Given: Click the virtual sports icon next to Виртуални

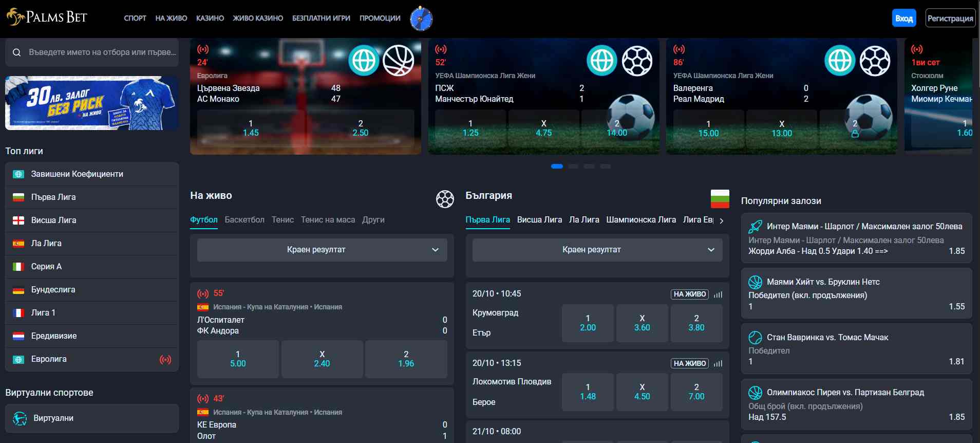Looking at the screenshot, I should 20,418.
